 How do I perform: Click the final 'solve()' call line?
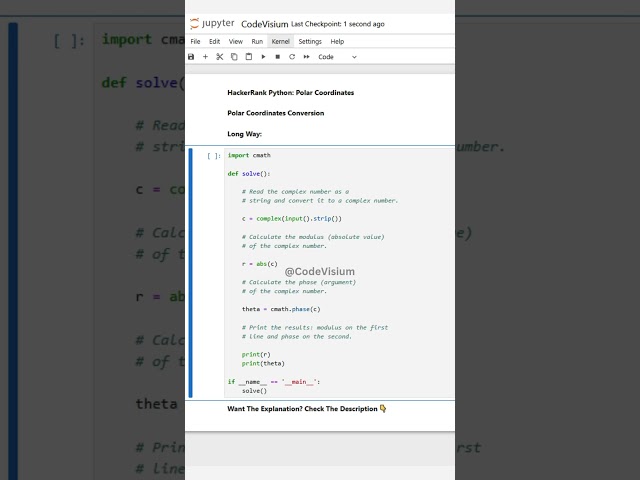click(254, 391)
